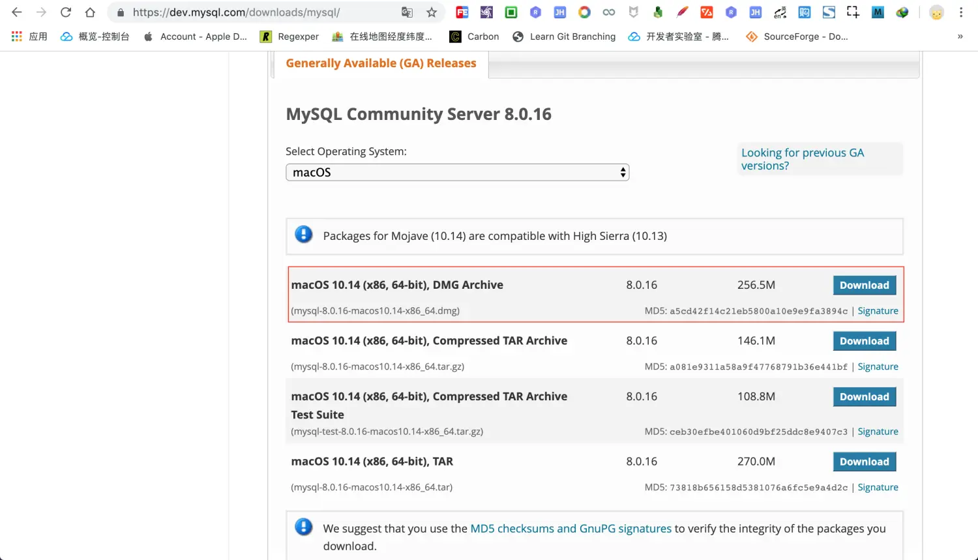Screen dimensions: 978x560
Task: Open the red FE extension
Action: pyautogui.click(x=462, y=12)
